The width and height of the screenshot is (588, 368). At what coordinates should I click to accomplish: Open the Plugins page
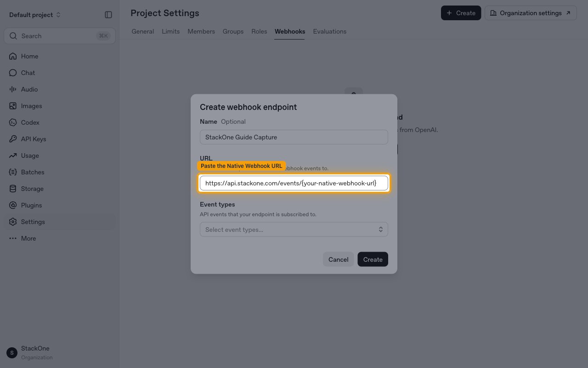60,205
